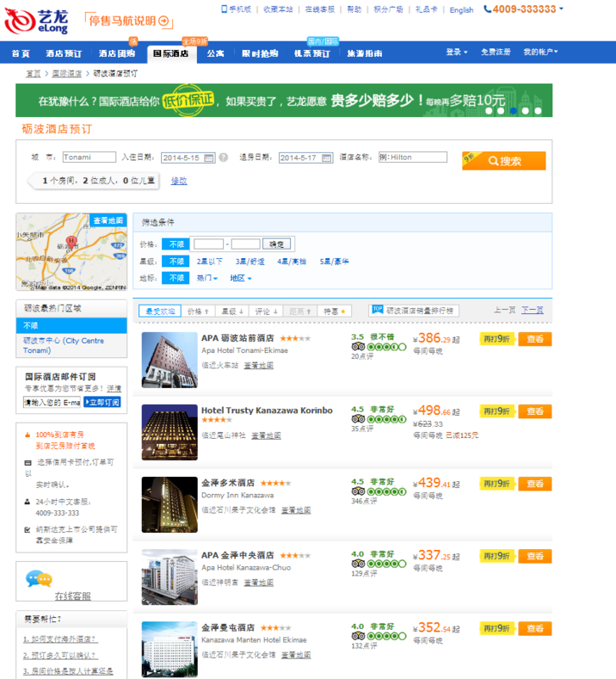616x679 pixels.
Task: Open 公寓 navigation tab
Action: pos(216,53)
